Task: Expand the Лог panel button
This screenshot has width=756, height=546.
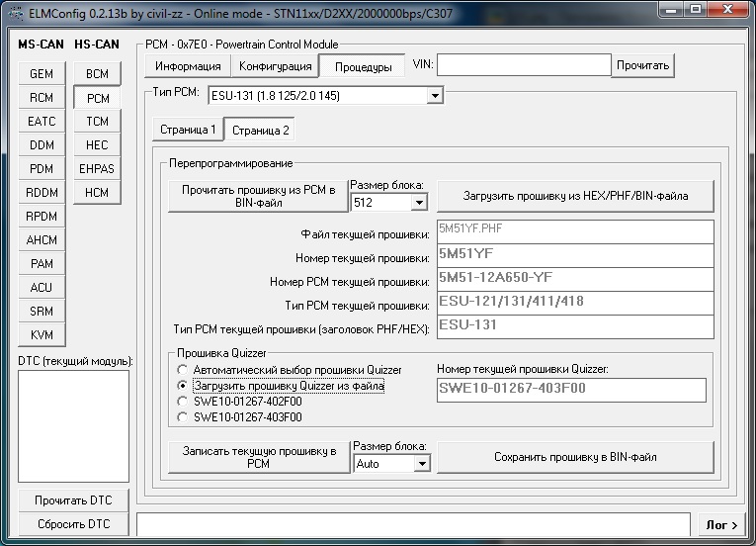Action: 721,525
